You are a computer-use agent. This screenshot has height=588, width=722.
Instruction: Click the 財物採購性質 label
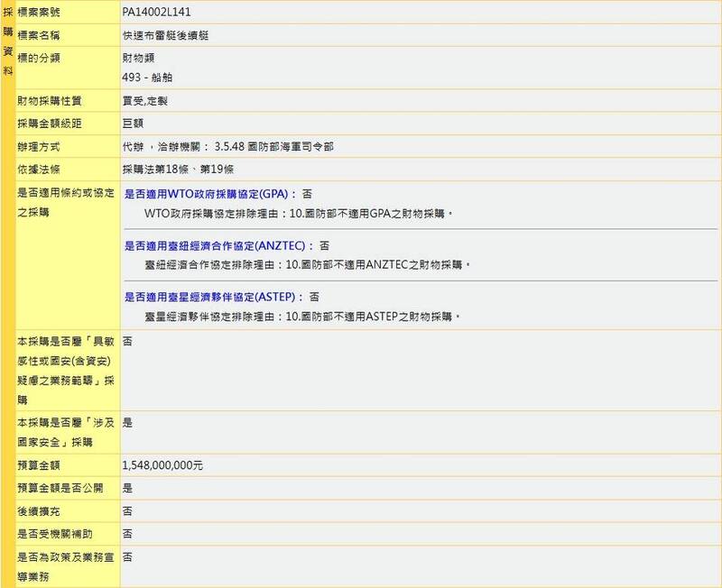pyautogui.click(x=50, y=101)
